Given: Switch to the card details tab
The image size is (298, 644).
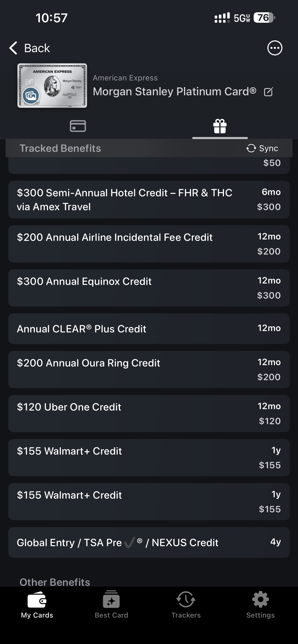Looking at the screenshot, I should point(78,126).
